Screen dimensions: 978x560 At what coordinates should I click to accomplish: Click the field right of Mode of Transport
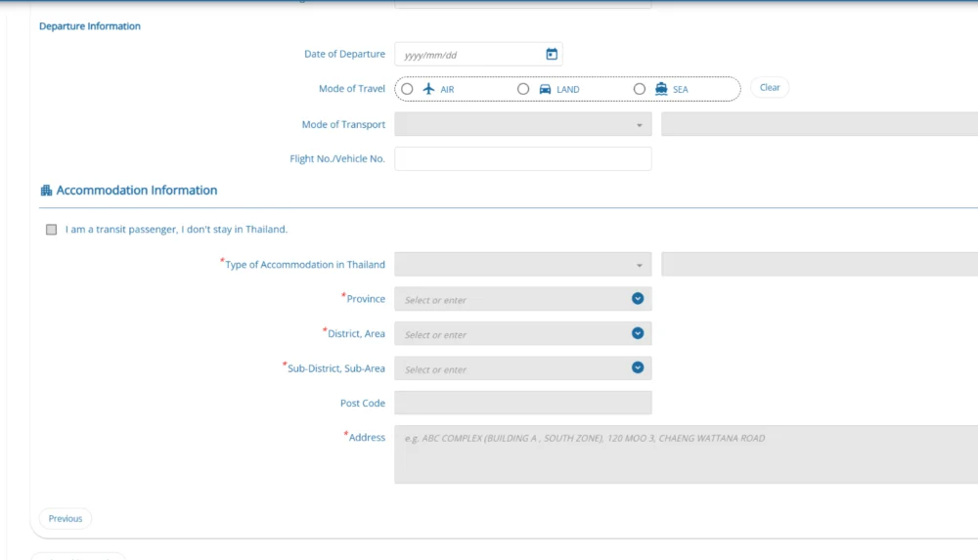[x=820, y=124]
